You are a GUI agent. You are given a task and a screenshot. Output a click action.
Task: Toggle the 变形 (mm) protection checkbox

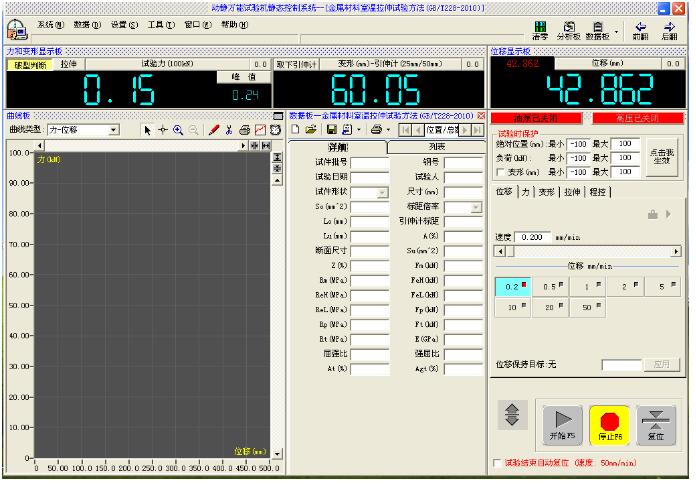pyautogui.click(x=501, y=172)
